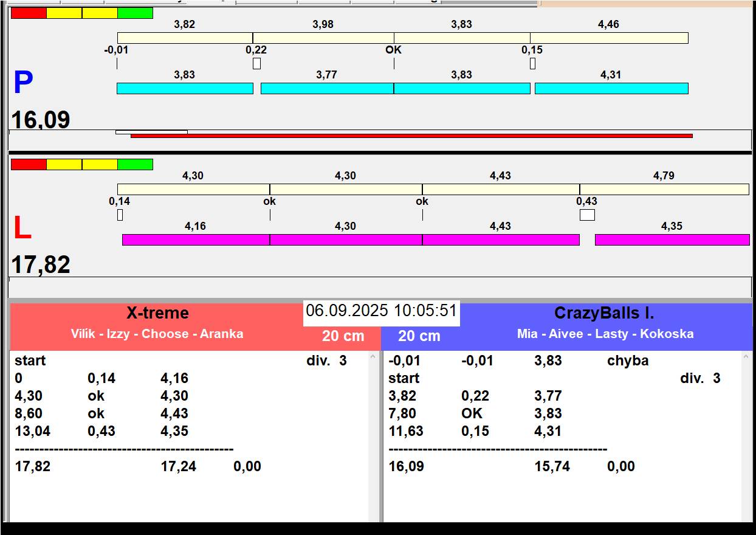The image size is (756, 535).
Task: Click the green start light in lane L
Action: 135,164
